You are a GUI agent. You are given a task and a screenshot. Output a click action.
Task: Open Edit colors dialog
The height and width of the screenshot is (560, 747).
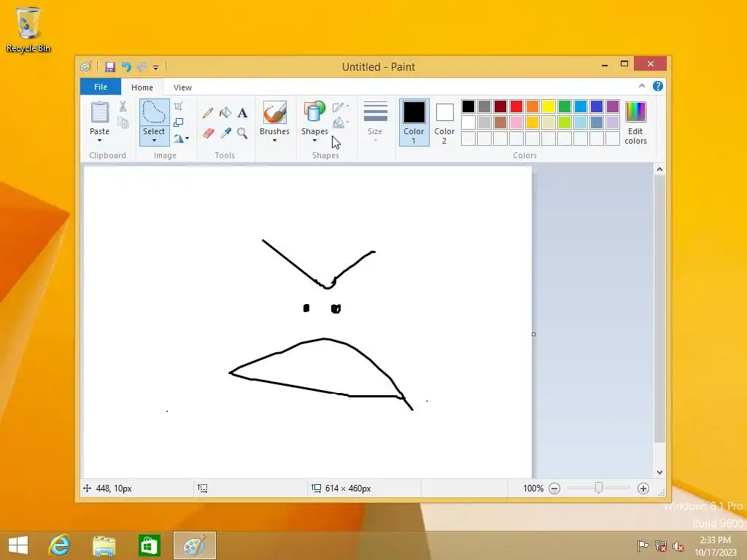pos(635,122)
